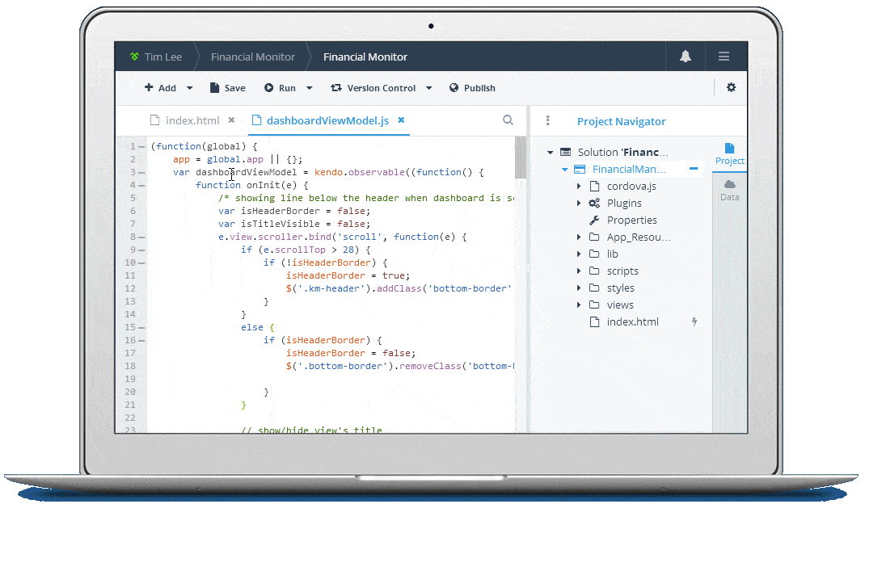
Task: Click line number 12 in gutter
Action: pos(129,288)
